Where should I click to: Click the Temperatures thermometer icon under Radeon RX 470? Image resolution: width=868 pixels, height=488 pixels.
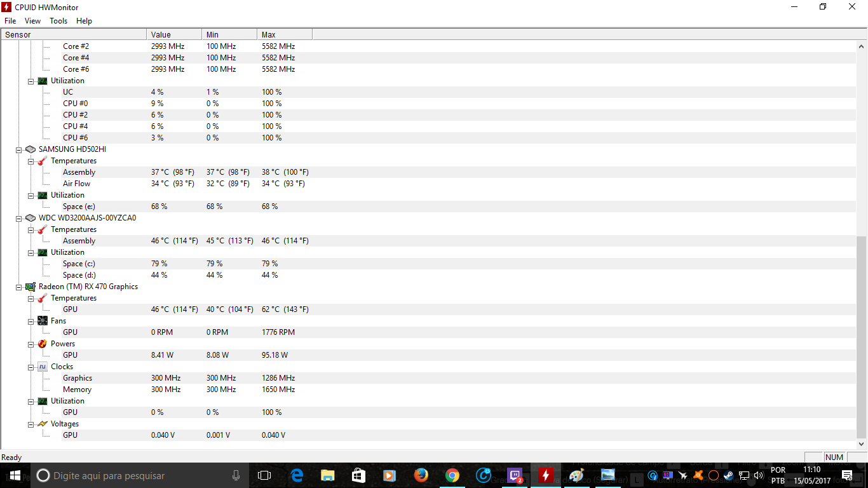(43, 298)
